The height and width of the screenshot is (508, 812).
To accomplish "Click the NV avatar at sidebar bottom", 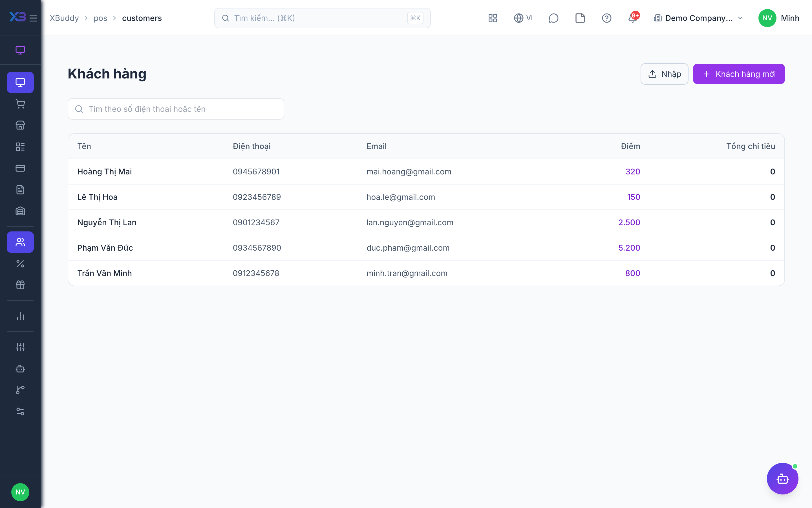I will [x=20, y=492].
